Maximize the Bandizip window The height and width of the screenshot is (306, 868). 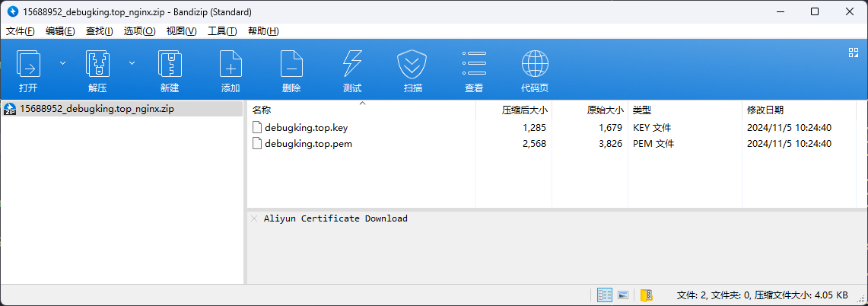tap(814, 11)
